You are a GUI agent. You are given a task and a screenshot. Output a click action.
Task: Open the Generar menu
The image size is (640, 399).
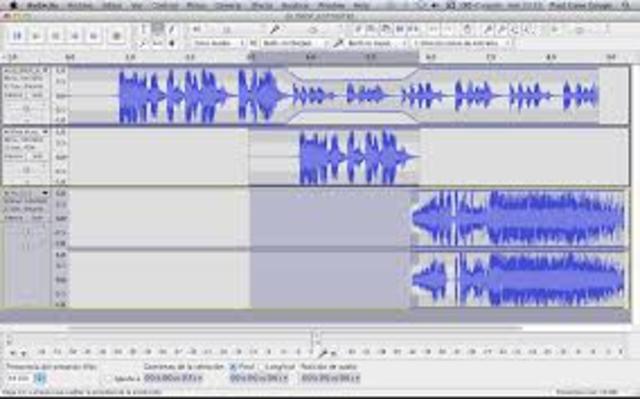coord(228,6)
